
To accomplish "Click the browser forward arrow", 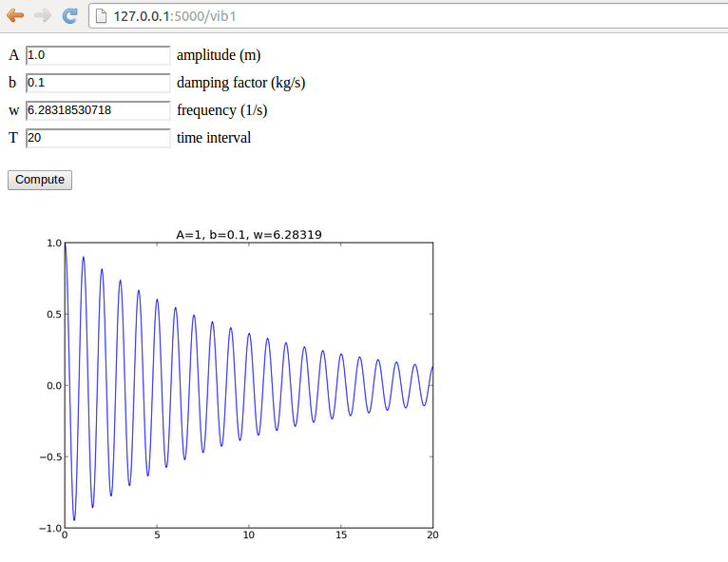I will (x=43, y=16).
